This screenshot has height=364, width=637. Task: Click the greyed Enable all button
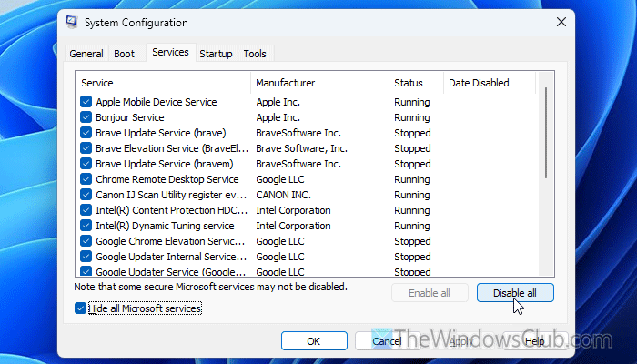(430, 293)
